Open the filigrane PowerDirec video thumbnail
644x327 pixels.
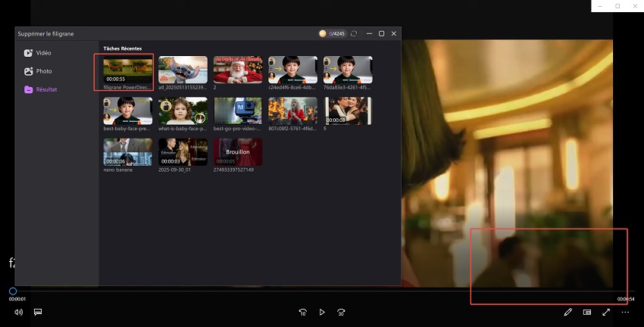[x=128, y=70]
